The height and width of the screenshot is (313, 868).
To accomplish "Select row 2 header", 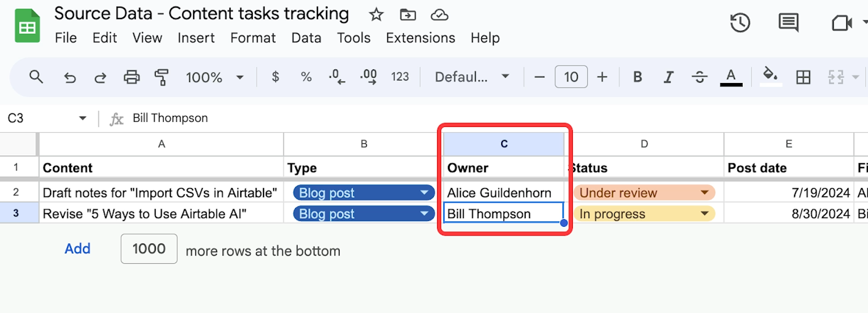I will 16,192.
